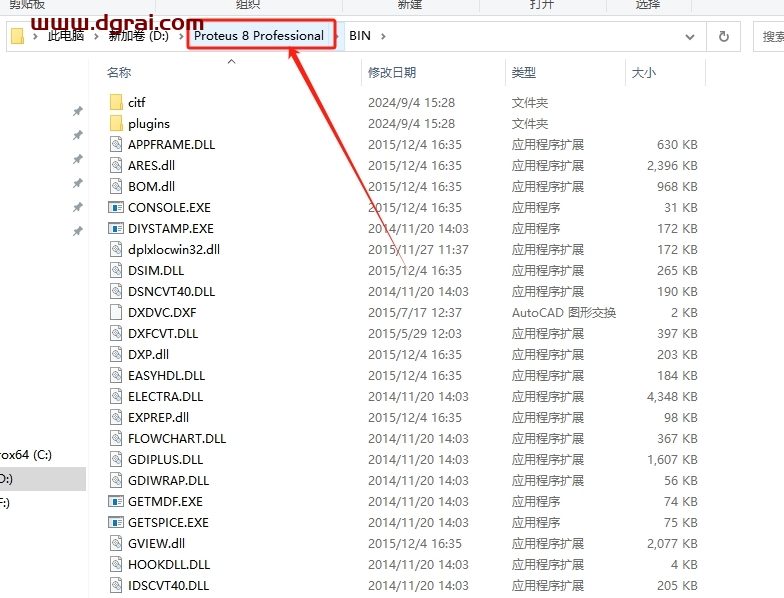Navigate to Proteus 8 Professional breadcrumb
Image resolution: width=784 pixels, height=598 pixels.
pos(259,36)
